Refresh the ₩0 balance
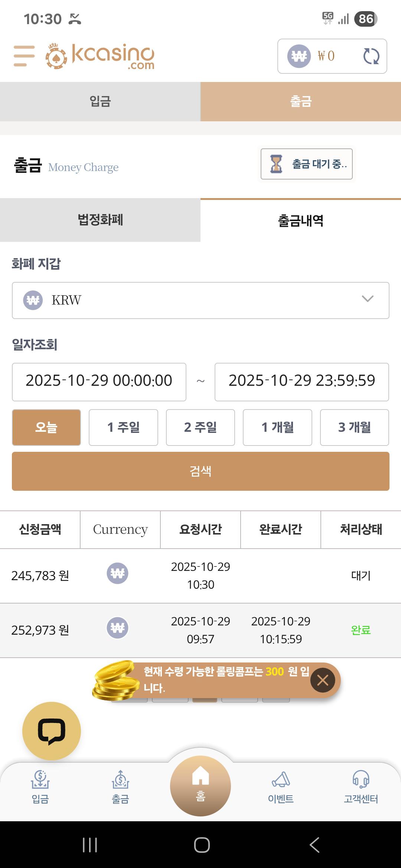This screenshot has width=401, height=868. point(371,56)
